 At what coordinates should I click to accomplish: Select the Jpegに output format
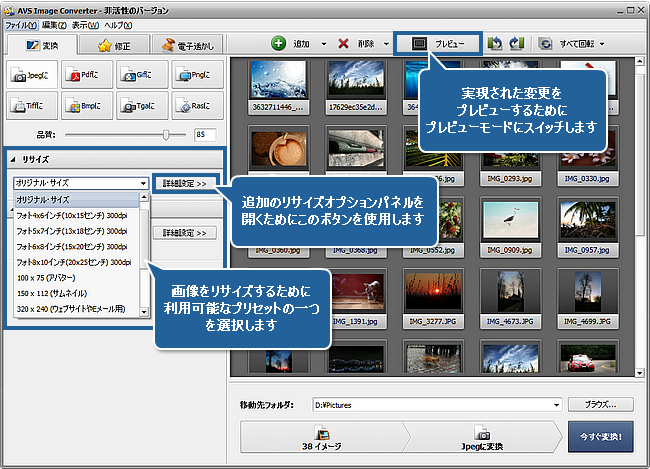click(x=32, y=73)
